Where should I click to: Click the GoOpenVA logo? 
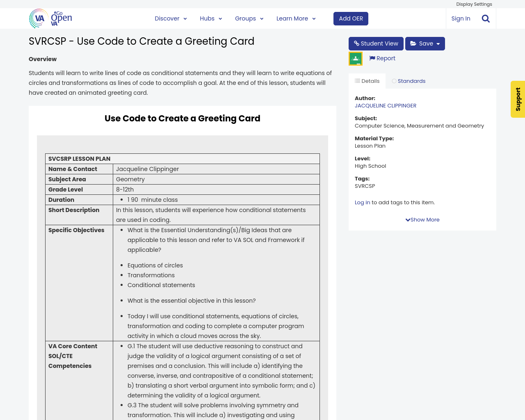click(x=51, y=18)
